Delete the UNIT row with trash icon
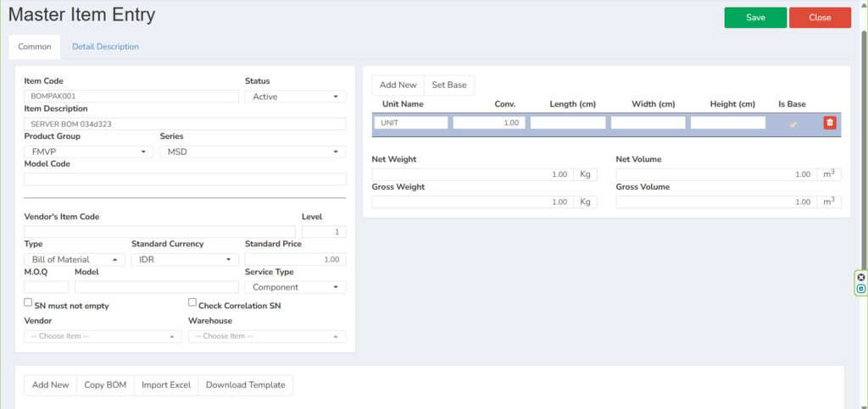868x409 pixels. coord(829,123)
